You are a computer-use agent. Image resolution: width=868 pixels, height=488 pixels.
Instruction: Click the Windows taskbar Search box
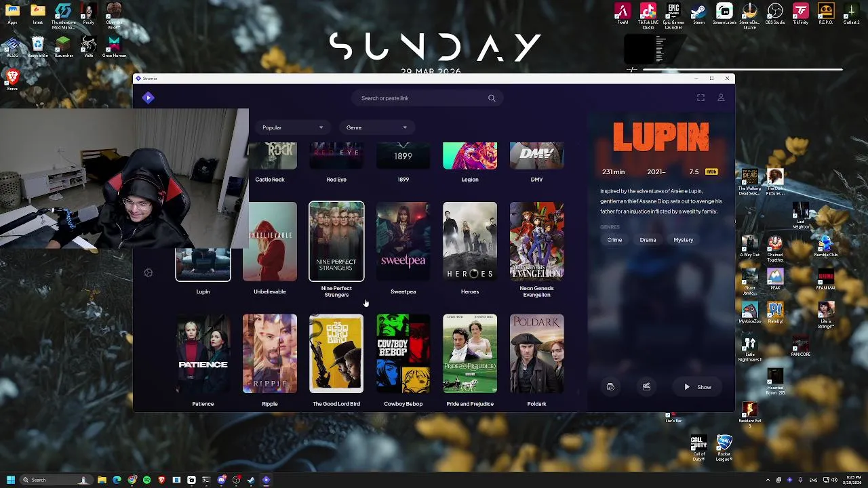(56, 480)
